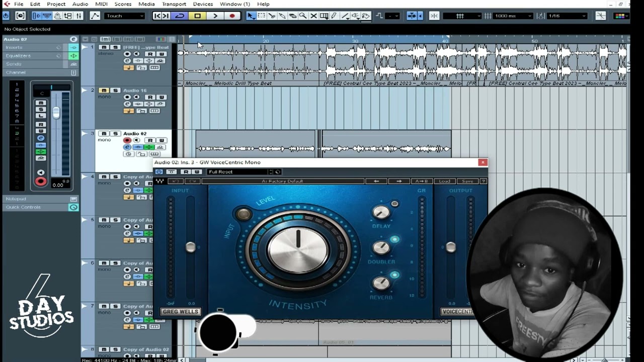Open the Transport menu
This screenshot has width=644, height=362.
174,4
